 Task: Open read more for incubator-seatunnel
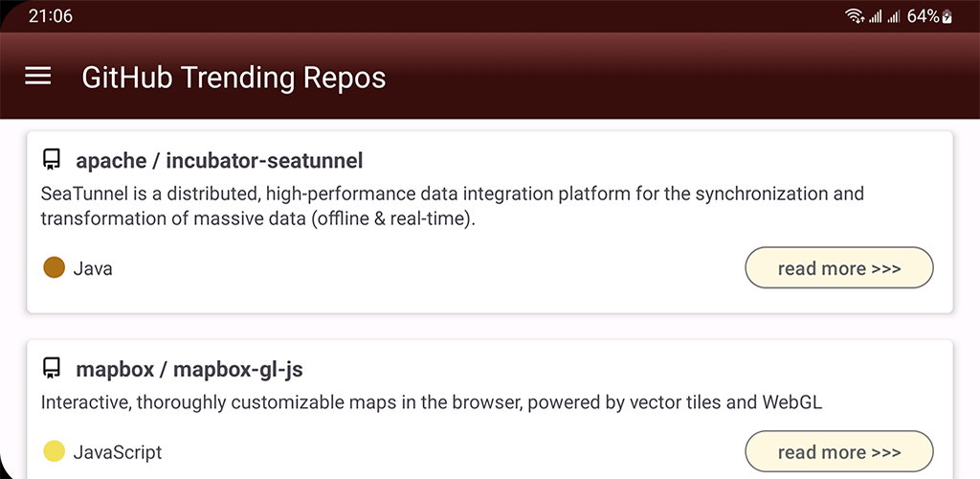(838, 267)
